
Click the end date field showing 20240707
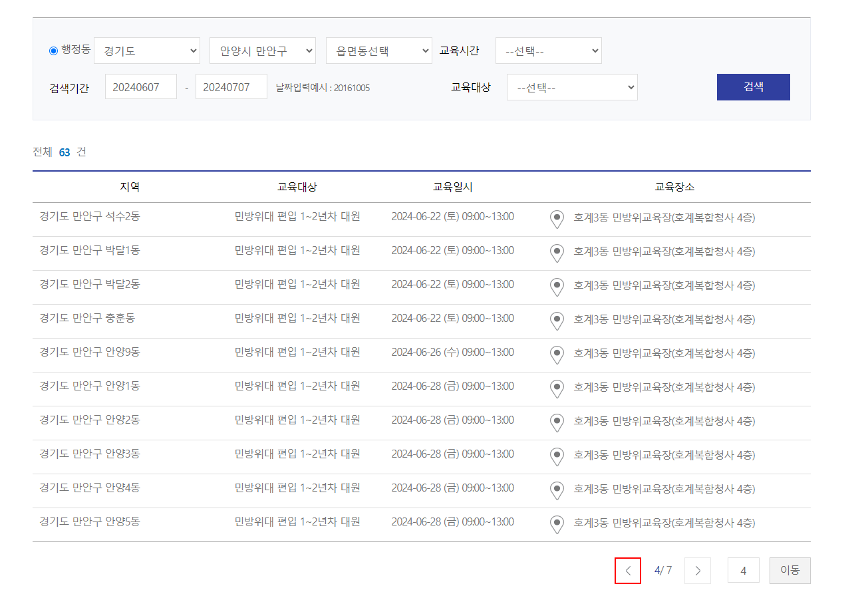coord(231,86)
